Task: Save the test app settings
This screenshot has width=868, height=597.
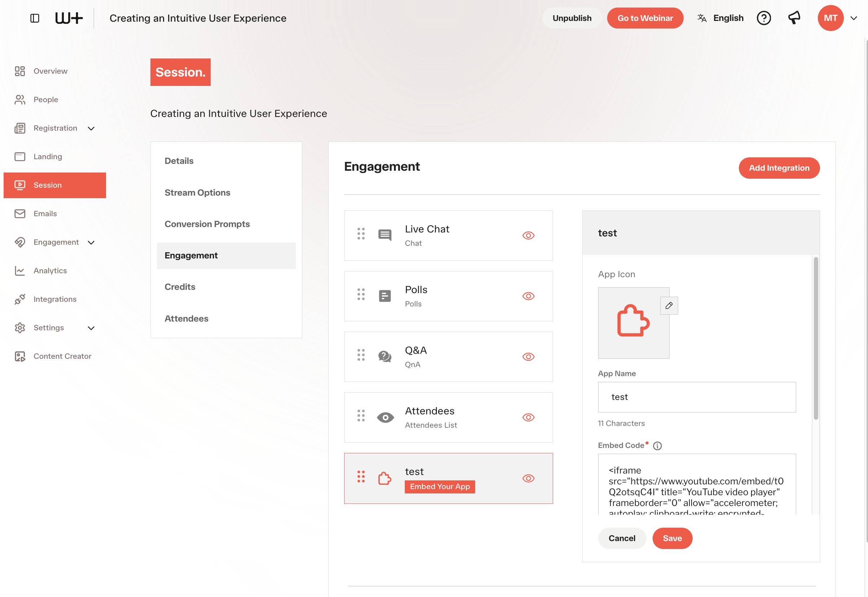Action: (672, 538)
